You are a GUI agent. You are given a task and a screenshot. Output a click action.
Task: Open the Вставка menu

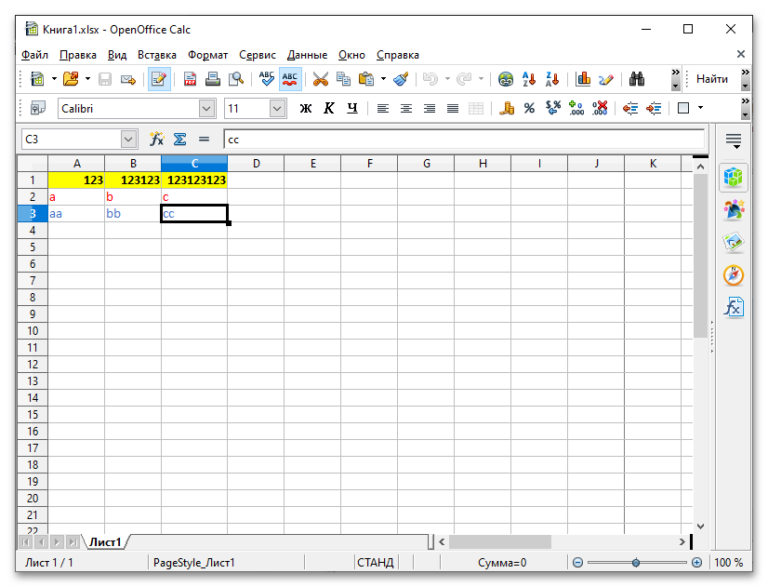click(157, 55)
